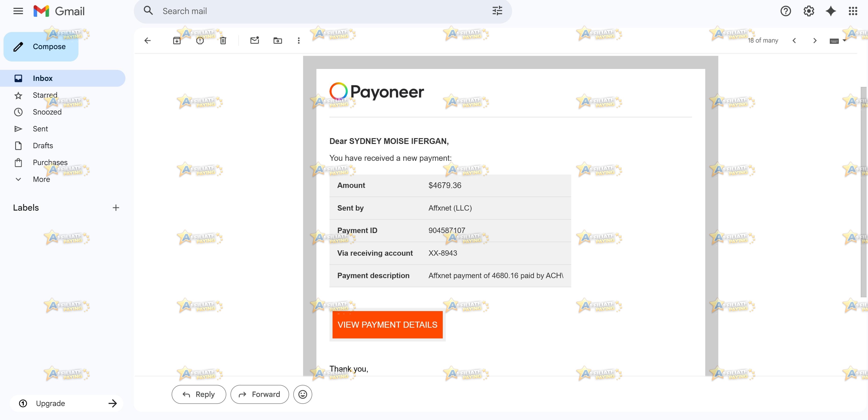Open the main menu hamburger icon
Viewport: 868px width, 420px height.
pos(18,11)
